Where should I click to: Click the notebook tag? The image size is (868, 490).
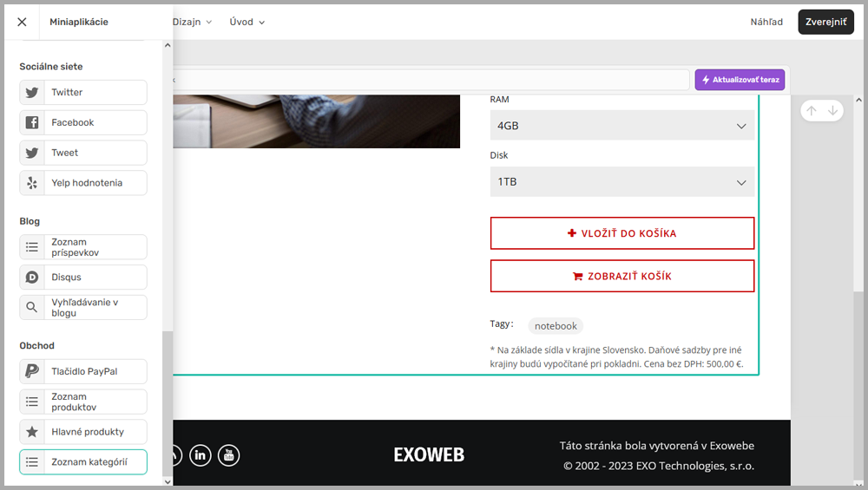click(x=556, y=326)
